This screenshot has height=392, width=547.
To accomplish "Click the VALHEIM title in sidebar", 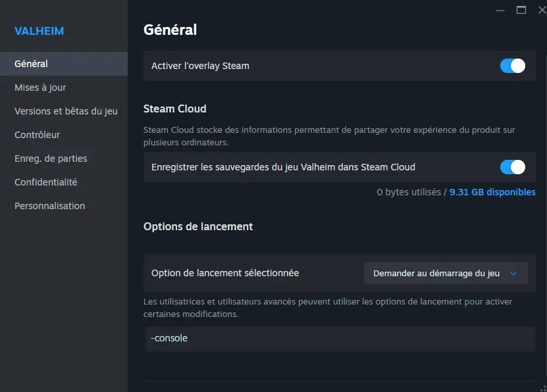I will [x=39, y=31].
